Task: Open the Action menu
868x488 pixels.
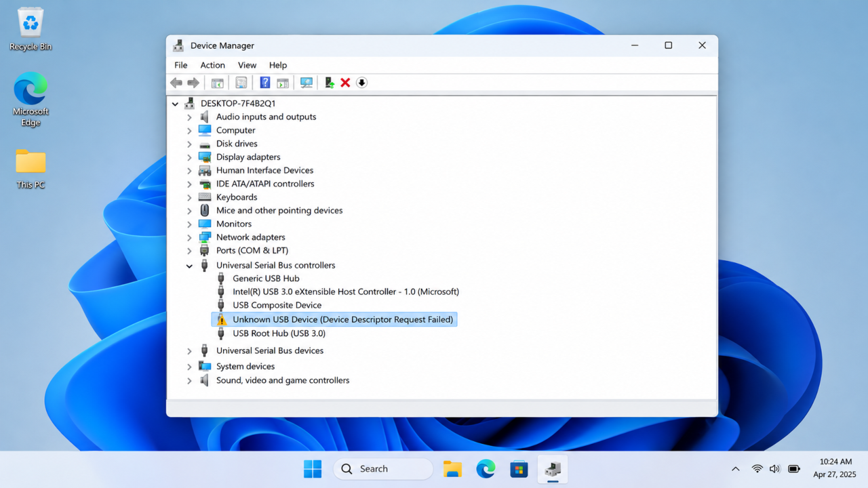Action: [212, 65]
